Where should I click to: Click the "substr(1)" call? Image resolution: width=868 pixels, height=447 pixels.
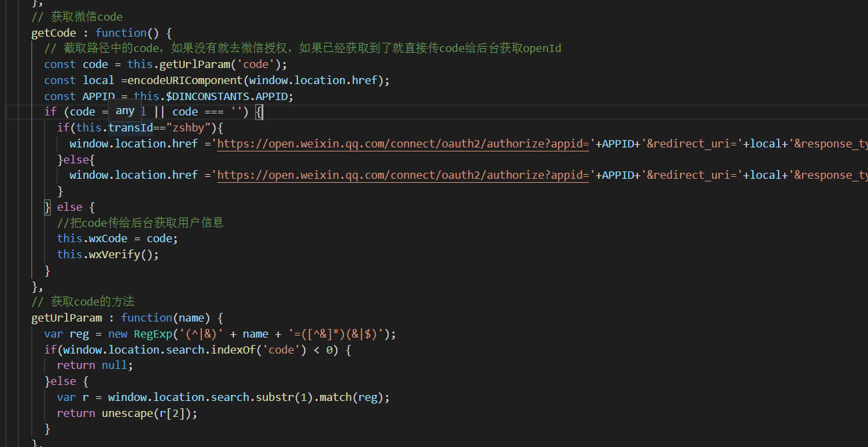click(x=285, y=397)
